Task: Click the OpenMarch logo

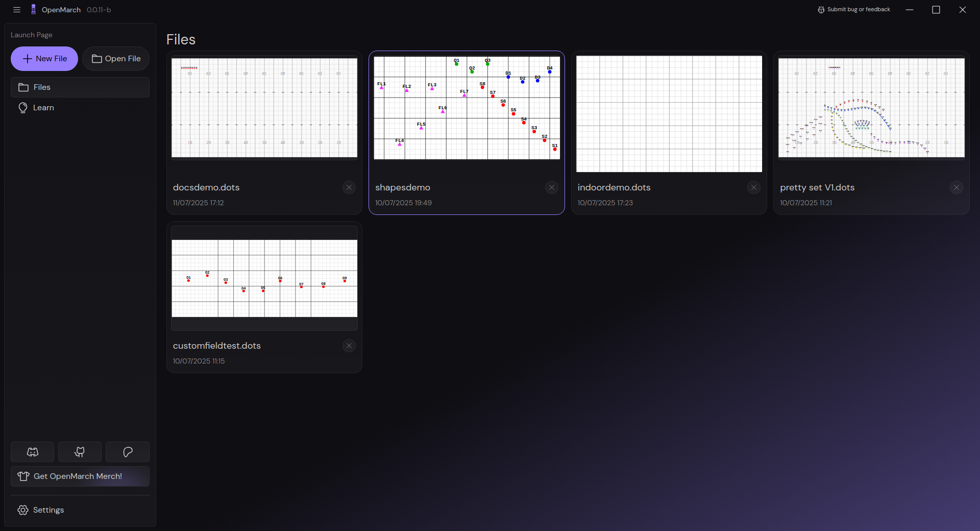Action: pos(33,9)
